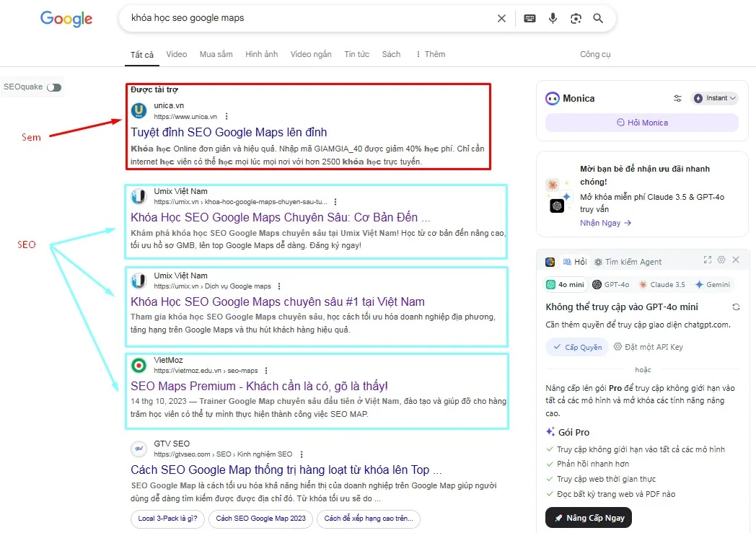
Task: Start voice search with the microphone icon
Action: coord(553,18)
